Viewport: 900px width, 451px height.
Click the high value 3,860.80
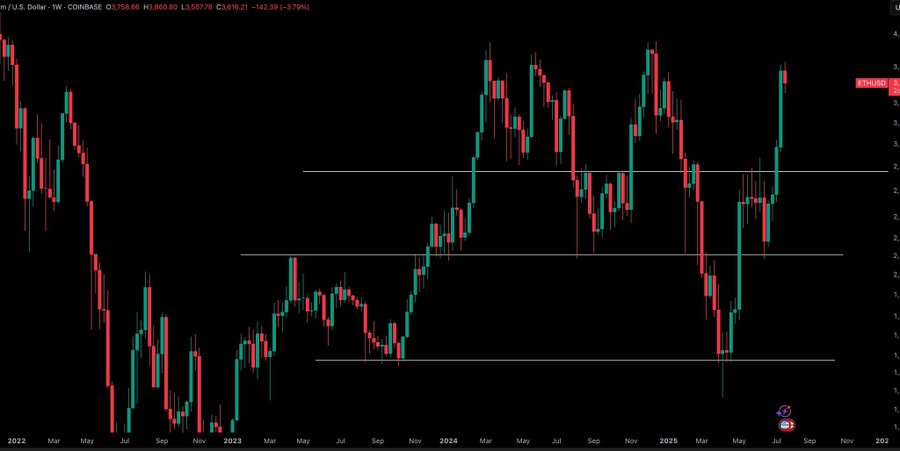tap(165, 7)
